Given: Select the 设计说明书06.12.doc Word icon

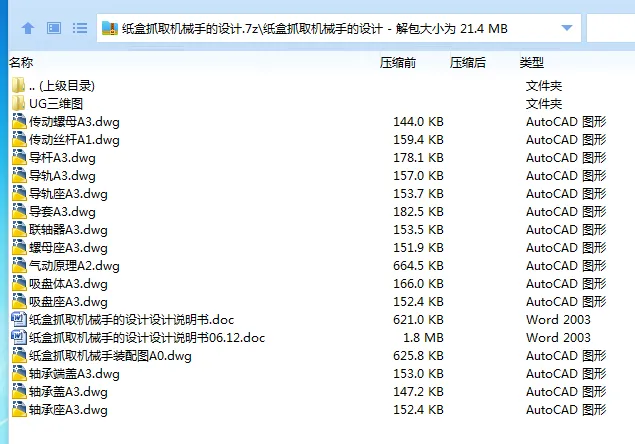Looking at the screenshot, I should coord(18,338).
